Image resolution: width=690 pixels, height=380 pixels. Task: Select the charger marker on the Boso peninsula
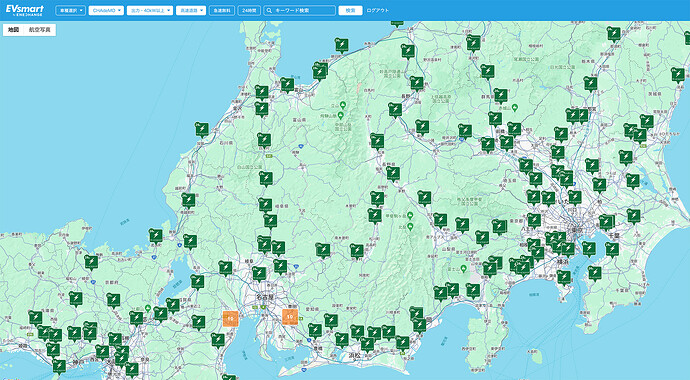point(595,273)
